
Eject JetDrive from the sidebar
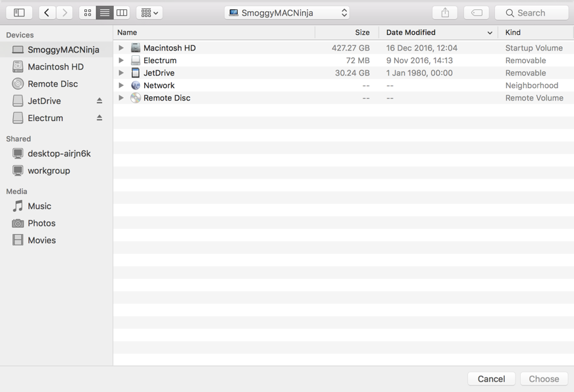point(99,101)
